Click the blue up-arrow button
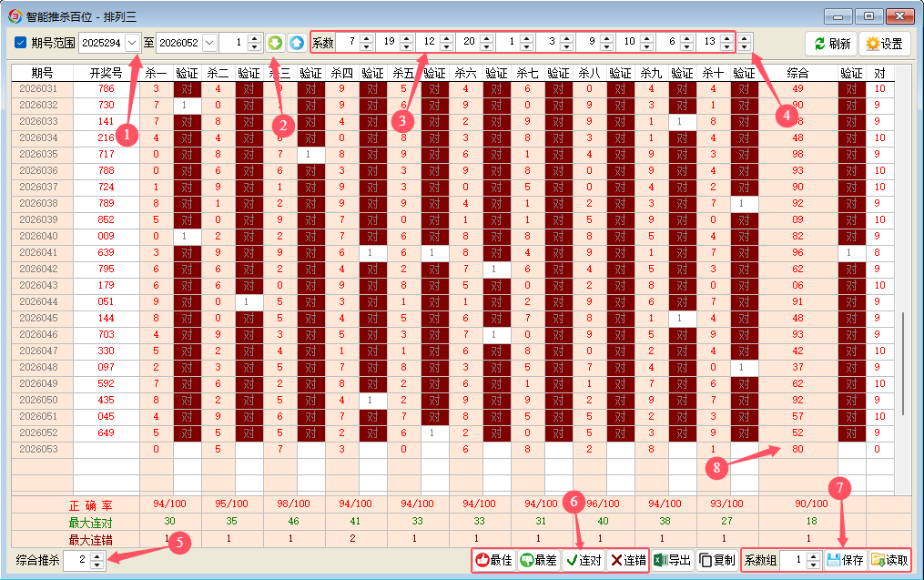The image size is (924, 580). click(297, 43)
